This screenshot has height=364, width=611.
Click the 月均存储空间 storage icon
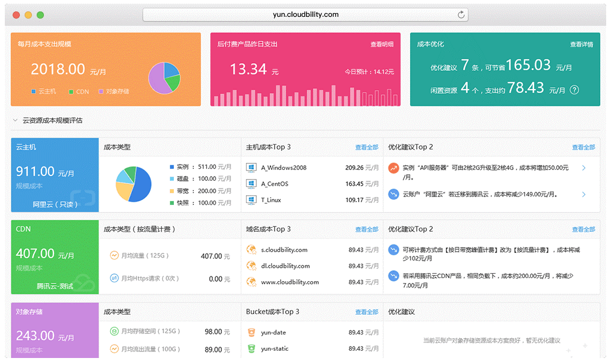coord(114,332)
